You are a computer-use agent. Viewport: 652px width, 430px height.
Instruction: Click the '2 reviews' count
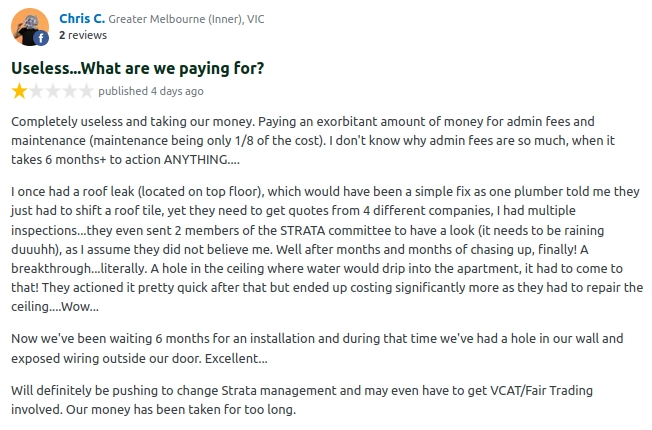click(83, 35)
